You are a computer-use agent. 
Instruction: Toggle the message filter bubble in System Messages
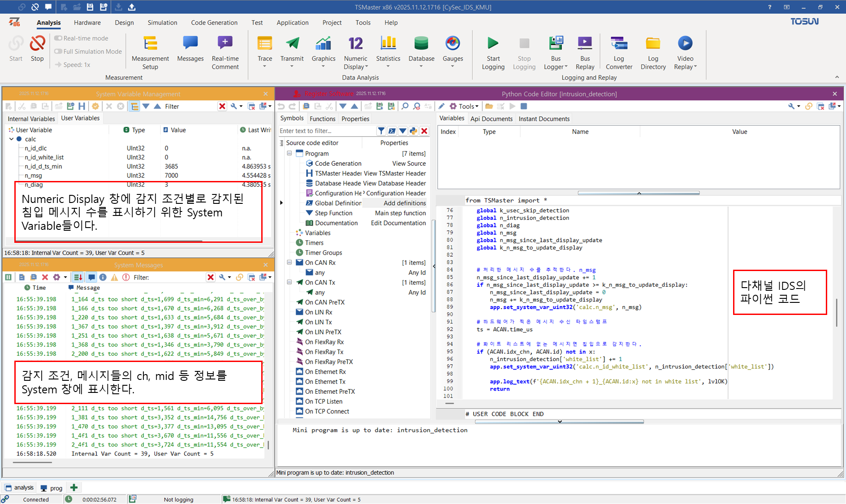click(x=91, y=277)
